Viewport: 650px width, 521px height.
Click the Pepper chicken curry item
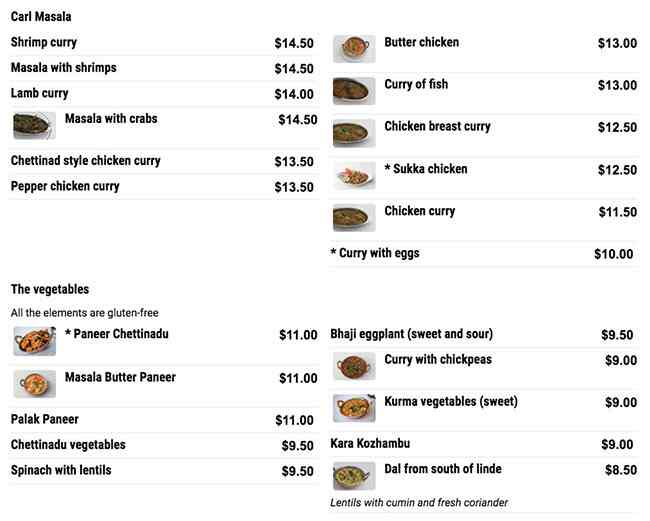[x=65, y=187]
